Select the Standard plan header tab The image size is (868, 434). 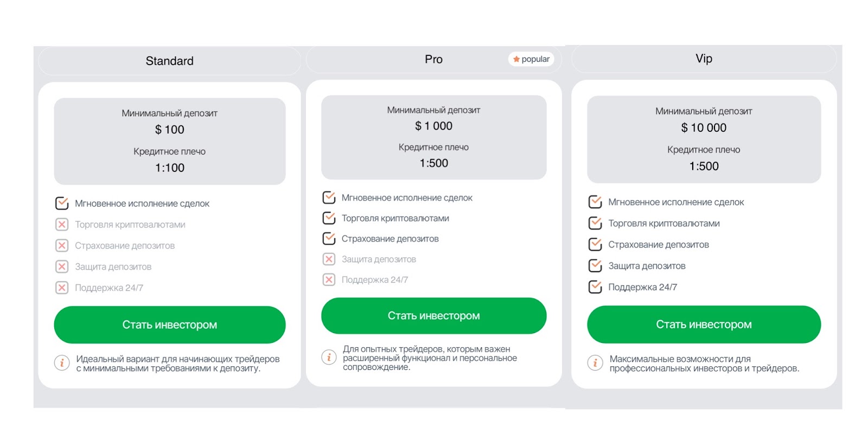pos(169,61)
